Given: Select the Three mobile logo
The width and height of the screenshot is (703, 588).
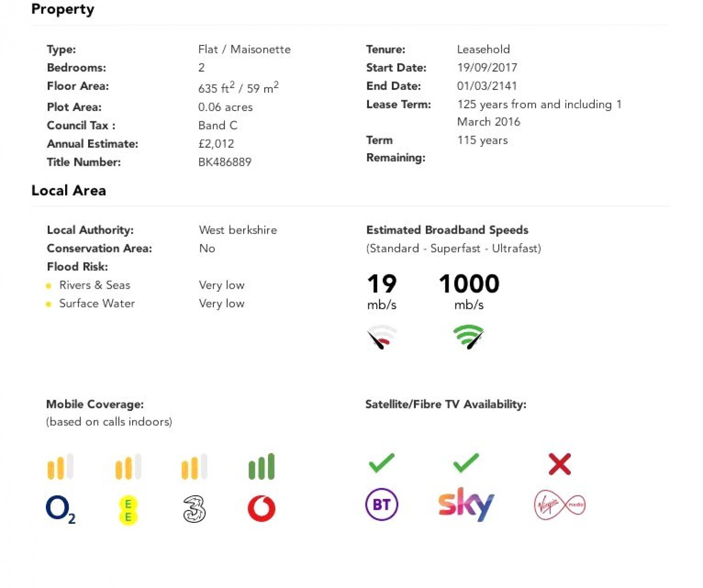Looking at the screenshot, I should (x=194, y=509).
